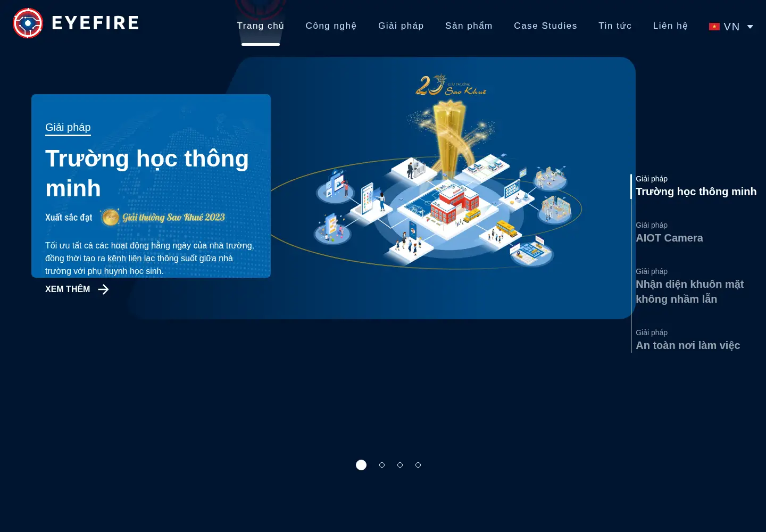
Task: Go to Trang chủ menu item
Action: (261, 26)
